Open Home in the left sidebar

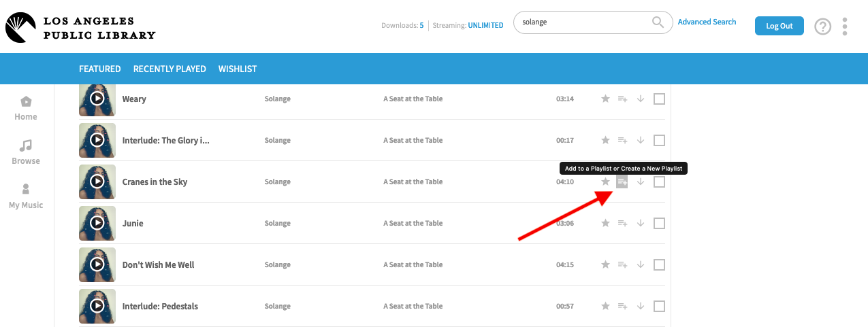click(x=26, y=108)
